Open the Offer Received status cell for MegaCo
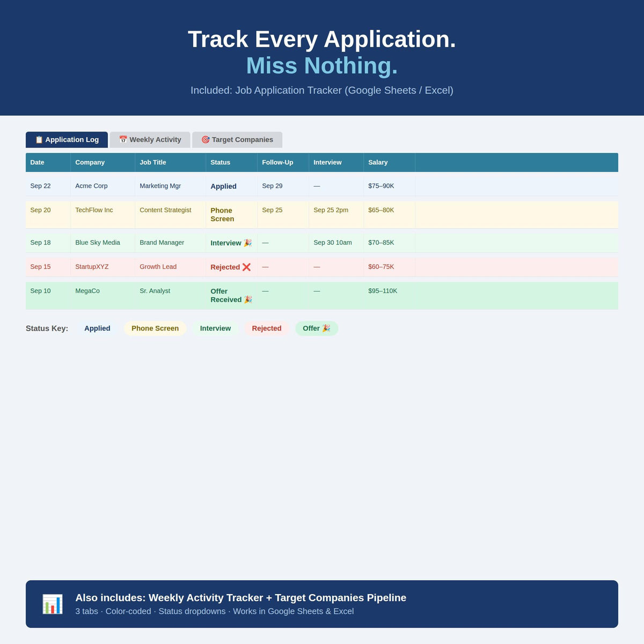The image size is (644, 644). [232, 296]
